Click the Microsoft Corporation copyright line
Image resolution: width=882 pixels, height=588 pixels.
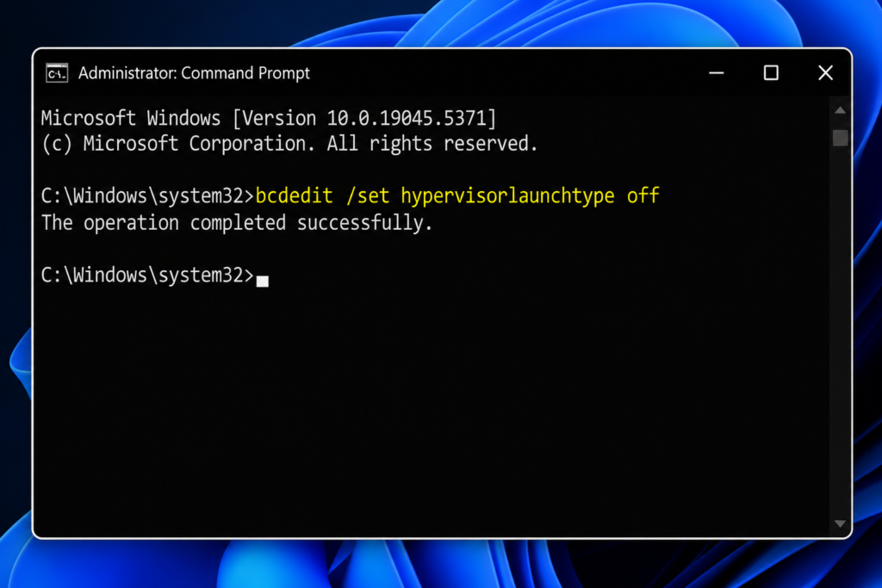pos(289,144)
